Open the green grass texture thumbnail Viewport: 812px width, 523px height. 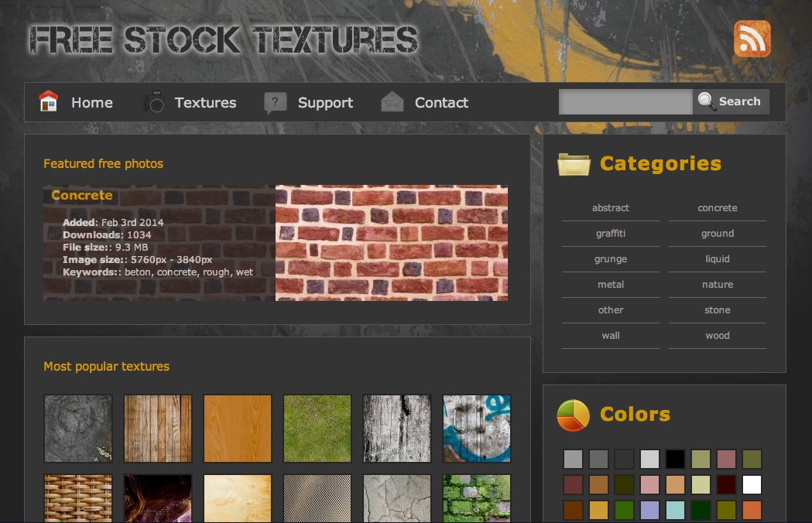(317, 429)
